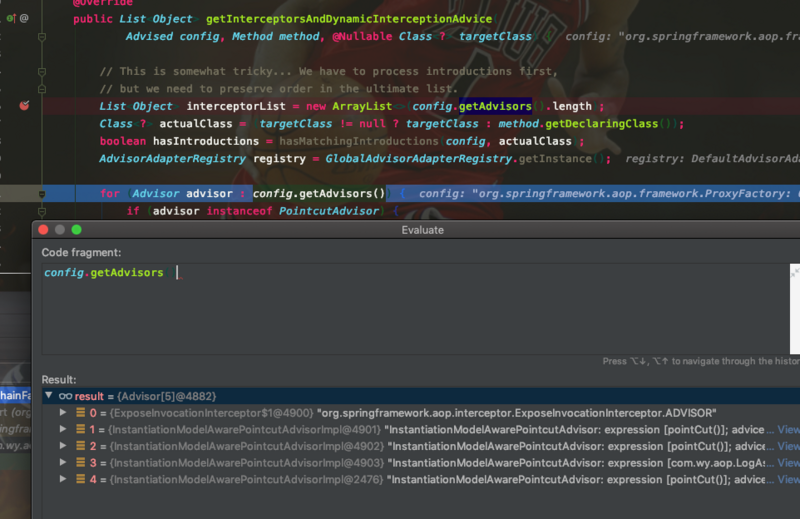Click GlobalAdvisorAdapterRegistry in the code

(418, 159)
